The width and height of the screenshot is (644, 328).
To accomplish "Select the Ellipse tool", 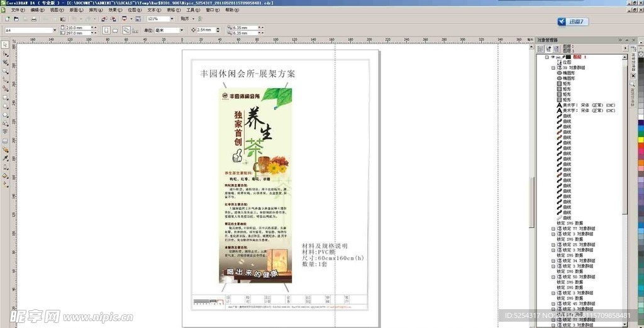I will tap(5, 106).
